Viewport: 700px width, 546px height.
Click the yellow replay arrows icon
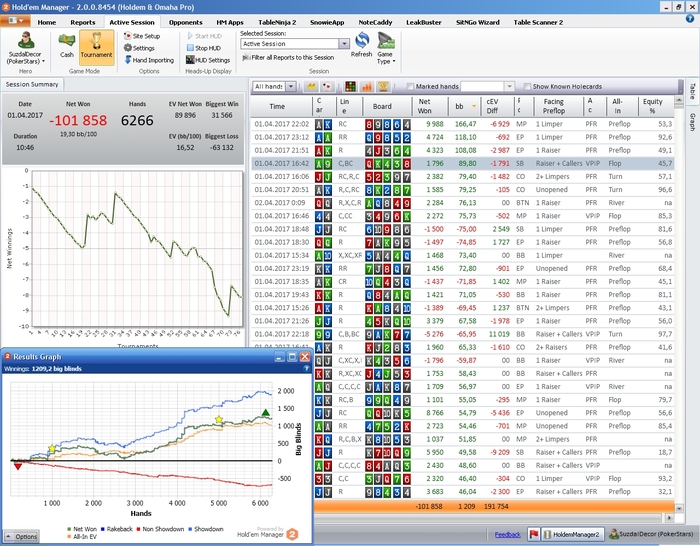point(311,87)
